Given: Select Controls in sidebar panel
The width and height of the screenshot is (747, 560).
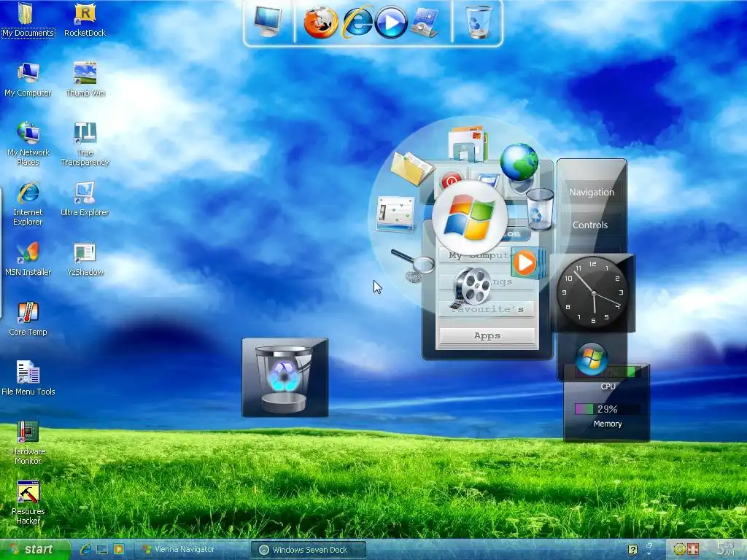Looking at the screenshot, I should (589, 225).
